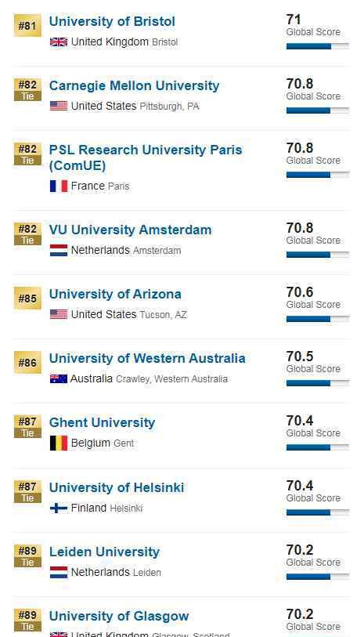Viewport: 364px width, 637px height.
Task: Open the University of Bristol link
Action: click(x=112, y=21)
